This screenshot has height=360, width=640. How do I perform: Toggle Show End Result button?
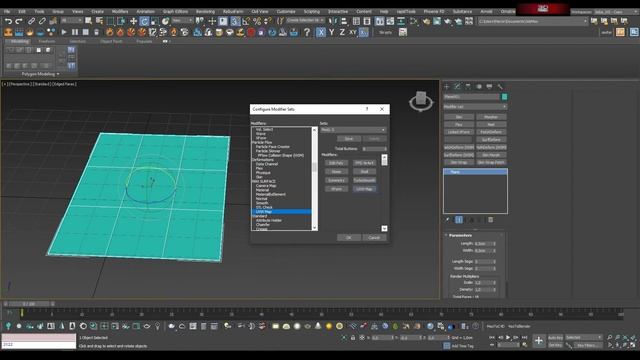pyautogui.click(x=459, y=220)
